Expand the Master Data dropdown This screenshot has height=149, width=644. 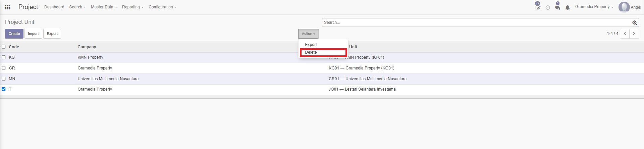(x=104, y=7)
